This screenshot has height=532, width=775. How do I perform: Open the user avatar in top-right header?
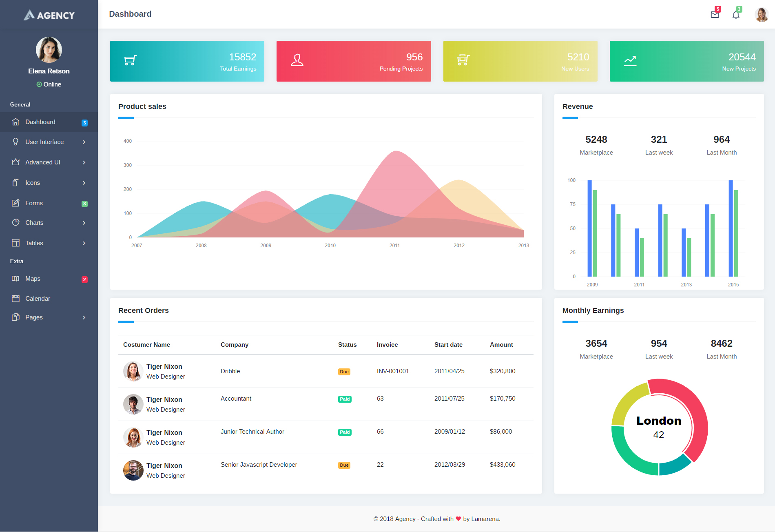pos(761,15)
